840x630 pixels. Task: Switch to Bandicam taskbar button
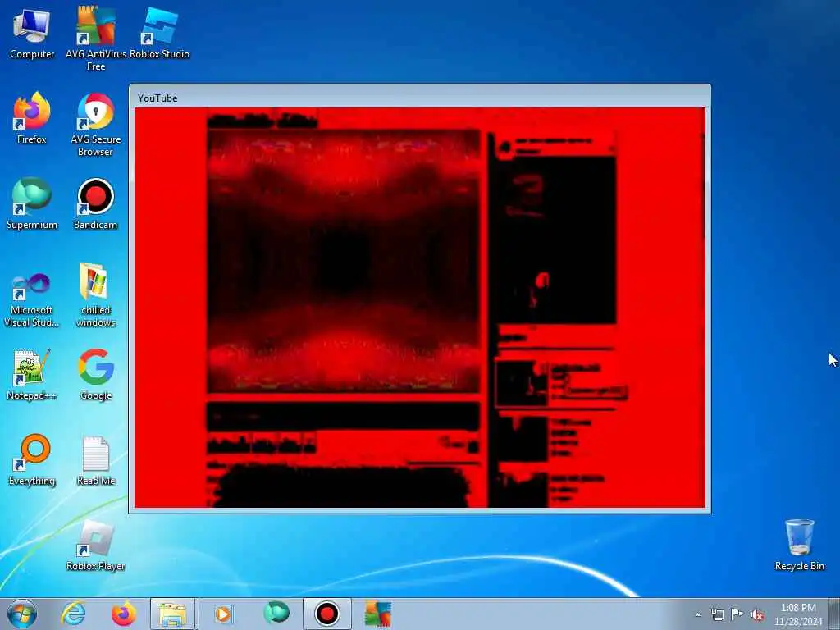(326, 614)
